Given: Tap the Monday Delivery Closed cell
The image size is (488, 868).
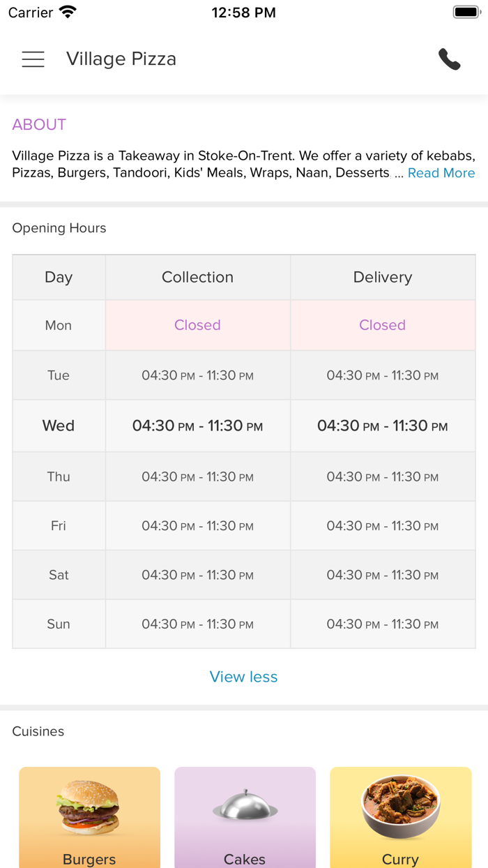Looking at the screenshot, I should click(x=382, y=325).
